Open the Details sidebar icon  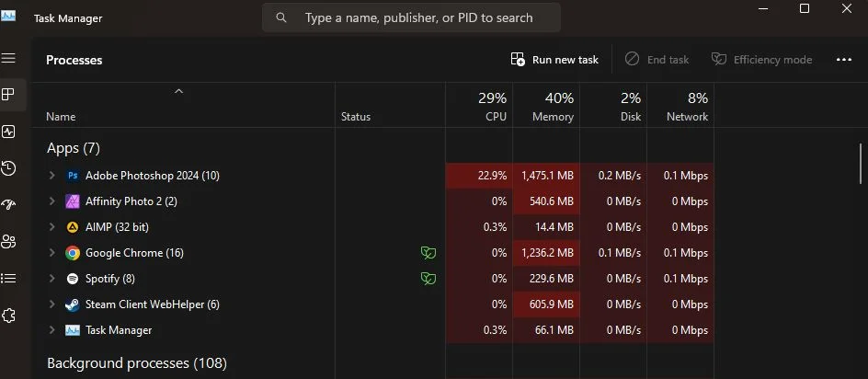pos(8,278)
